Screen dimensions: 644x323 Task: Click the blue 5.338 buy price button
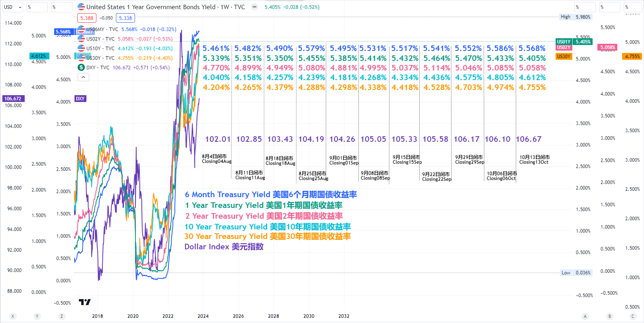[x=125, y=18]
